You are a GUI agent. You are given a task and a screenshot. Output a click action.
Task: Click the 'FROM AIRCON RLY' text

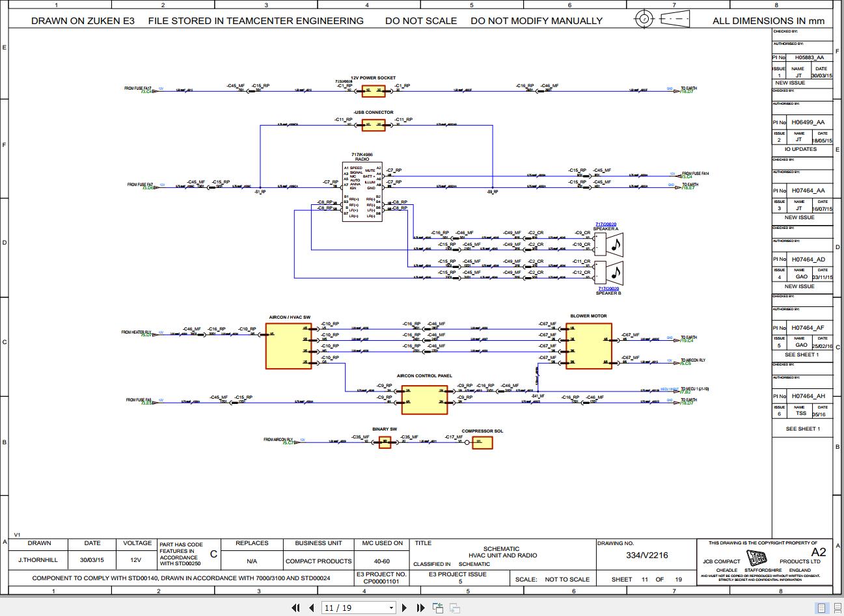279,440
